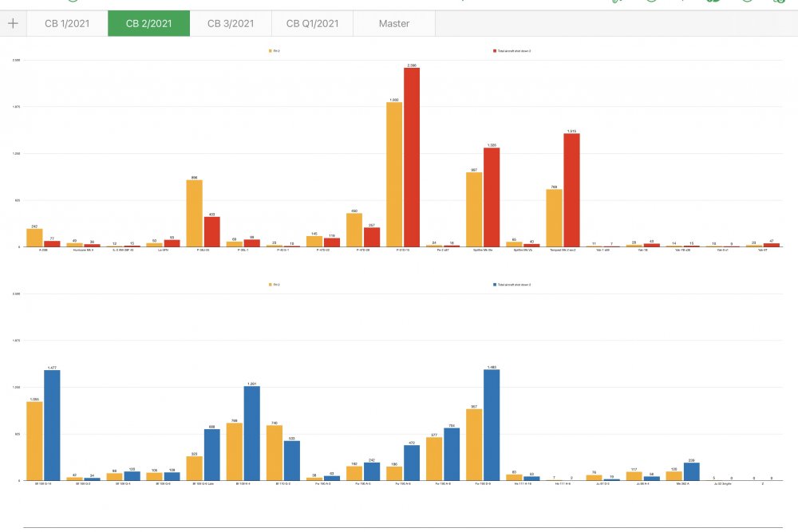
Task: Click blue Fw 190 D-9 bar labeled 1,483
Action: pos(492,425)
